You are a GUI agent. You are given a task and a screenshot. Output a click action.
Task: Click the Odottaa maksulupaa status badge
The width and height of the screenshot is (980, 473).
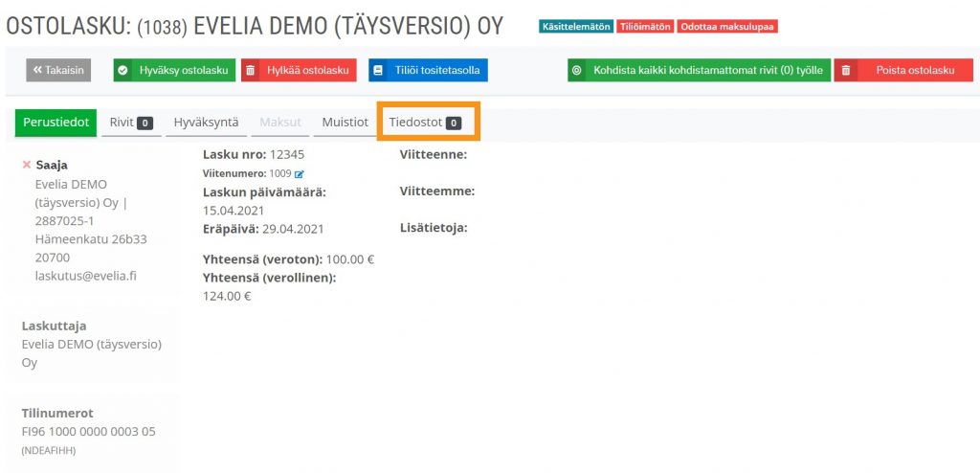(x=727, y=27)
